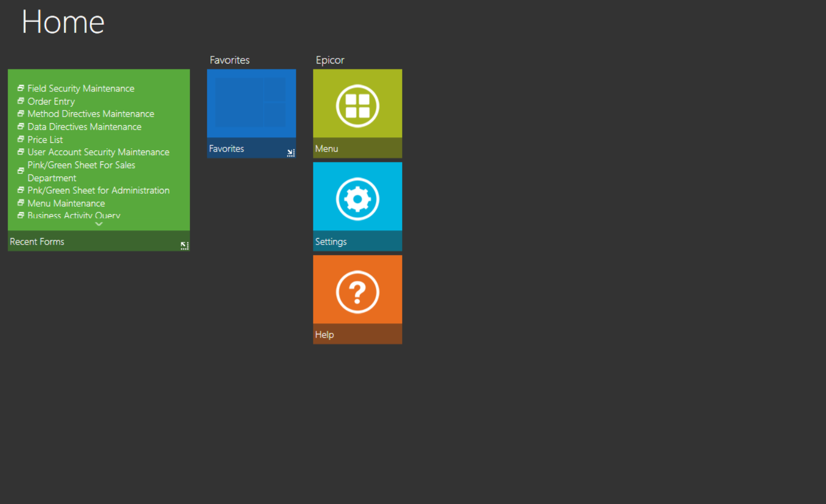This screenshot has height=504, width=826.
Task: Expand the Recent Forms tile resize icon
Action: pos(185,246)
